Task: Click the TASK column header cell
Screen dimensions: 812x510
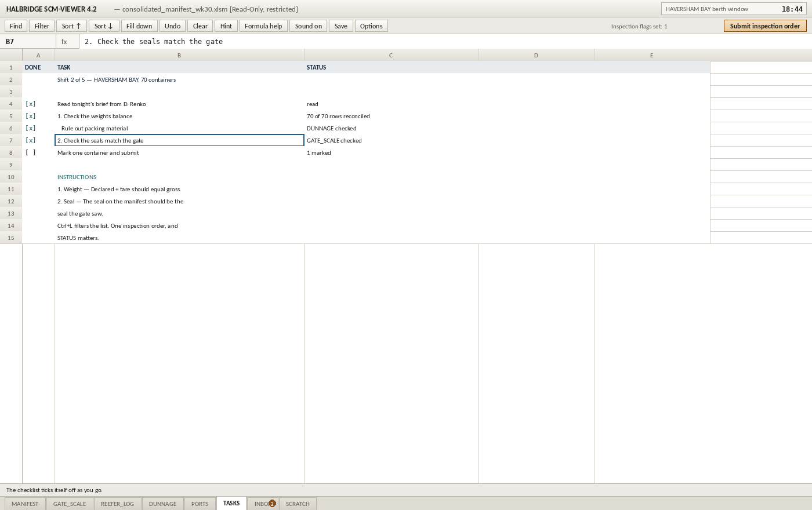Action: [179, 68]
